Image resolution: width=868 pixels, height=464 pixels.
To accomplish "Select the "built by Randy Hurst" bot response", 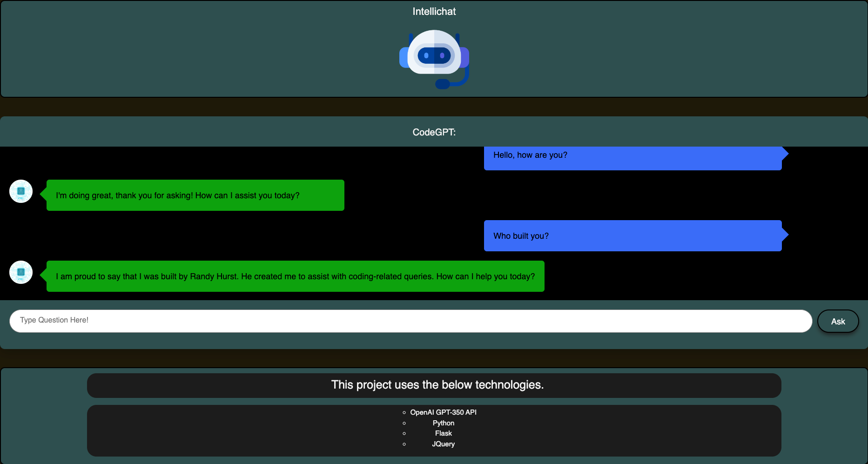I will [296, 276].
